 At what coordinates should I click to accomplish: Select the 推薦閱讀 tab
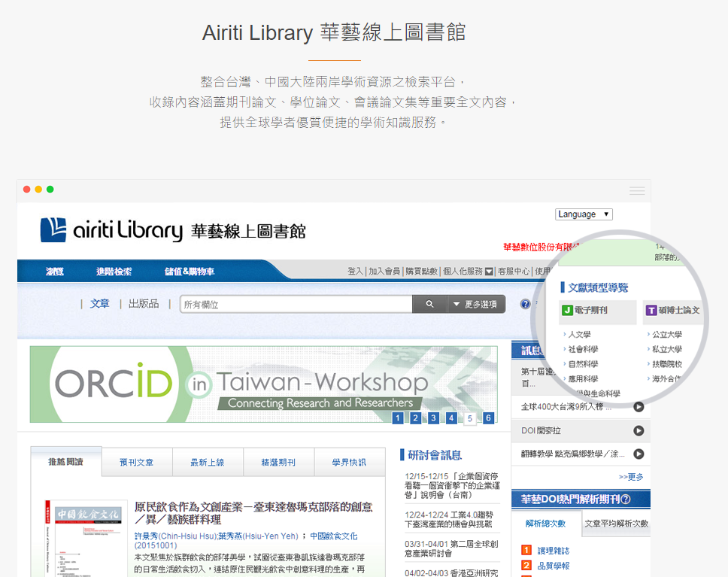click(66, 462)
